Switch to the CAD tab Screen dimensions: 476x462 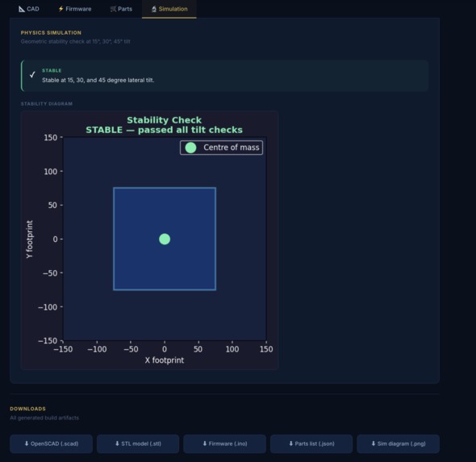coord(29,9)
